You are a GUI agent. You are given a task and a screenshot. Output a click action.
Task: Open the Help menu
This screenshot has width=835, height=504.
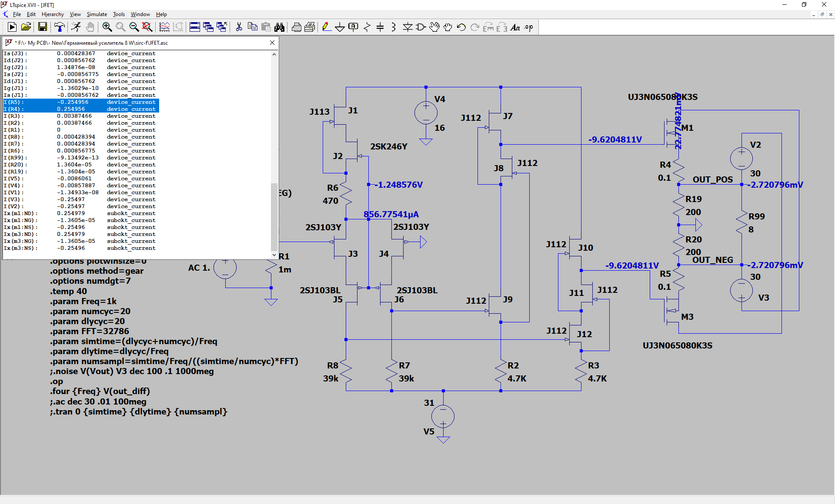(161, 14)
